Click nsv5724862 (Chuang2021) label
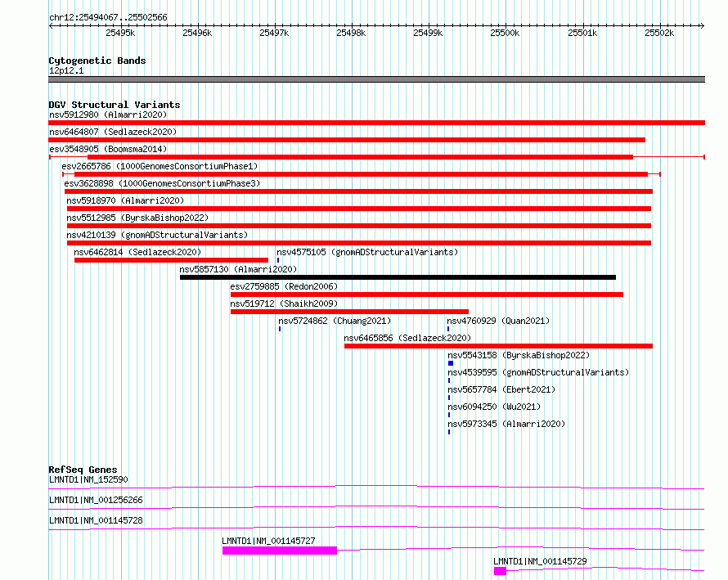This screenshot has height=580, width=728. [335, 321]
